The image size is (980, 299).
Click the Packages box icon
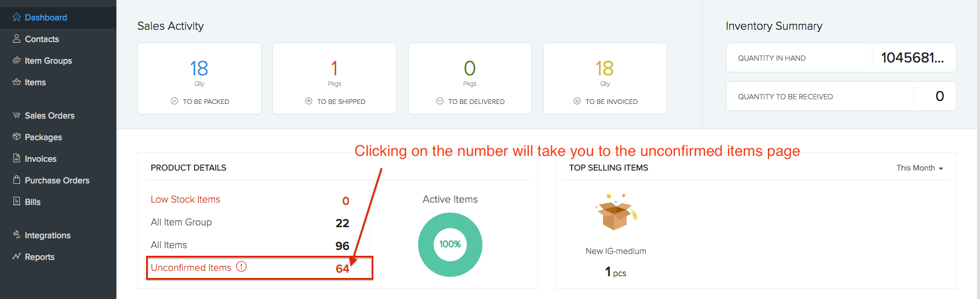click(x=16, y=137)
